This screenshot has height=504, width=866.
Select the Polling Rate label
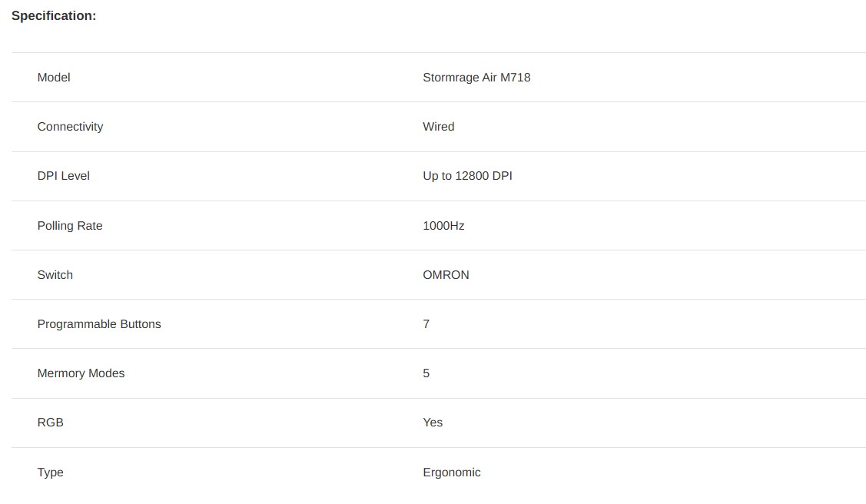pyautogui.click(x=70, y=226)
